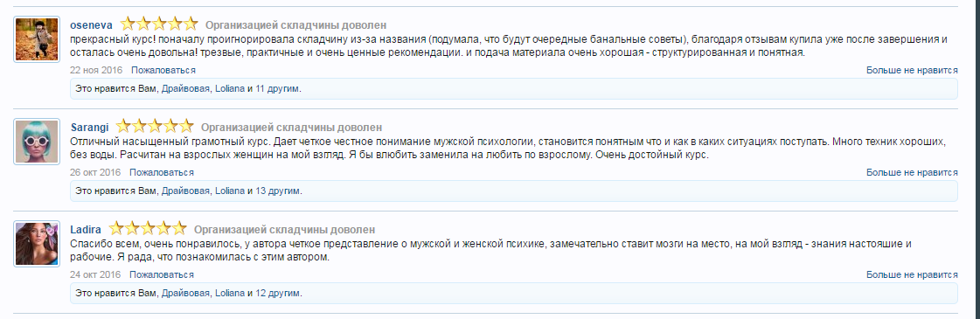Report Sarangi's review via Пожаловаться
This screenshot has height=319, width=980.
coord(162,172)
